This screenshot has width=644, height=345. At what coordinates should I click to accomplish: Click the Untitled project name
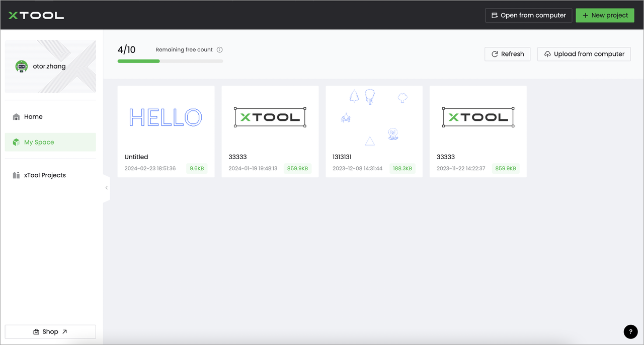(136, 157)
